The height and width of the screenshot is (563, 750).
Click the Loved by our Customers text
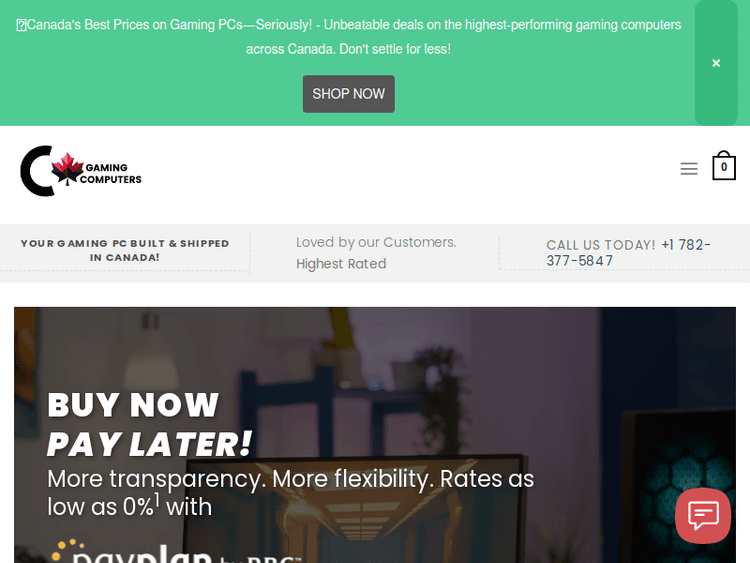pos(376,242)
